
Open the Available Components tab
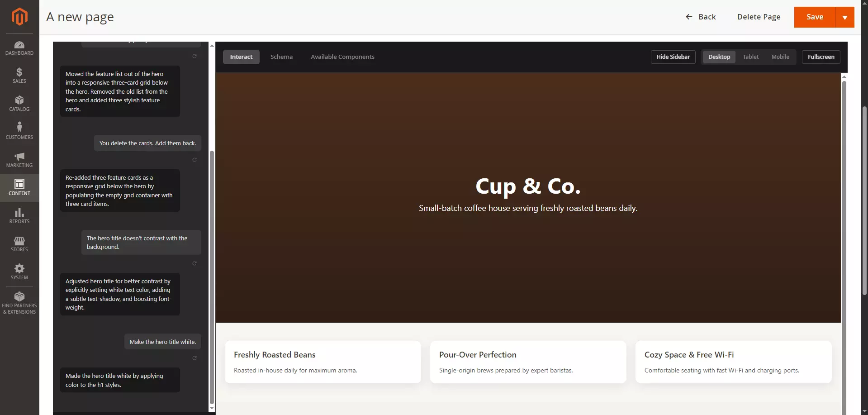[342, 57]
